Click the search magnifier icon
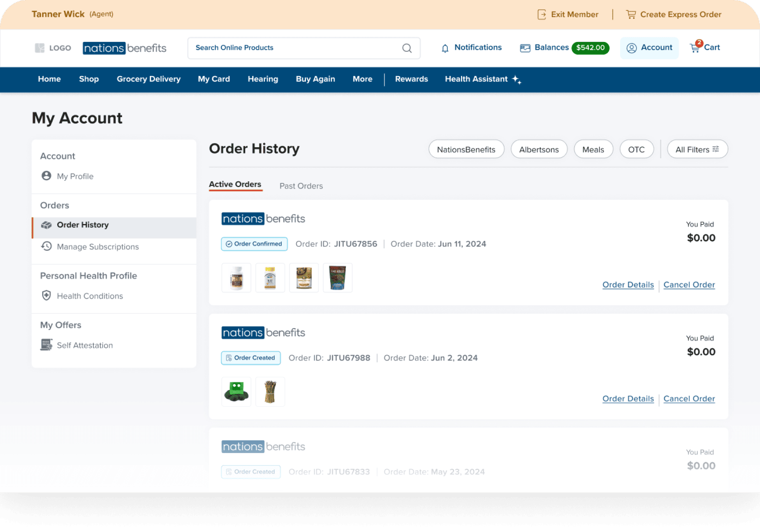 coord(407,48)
